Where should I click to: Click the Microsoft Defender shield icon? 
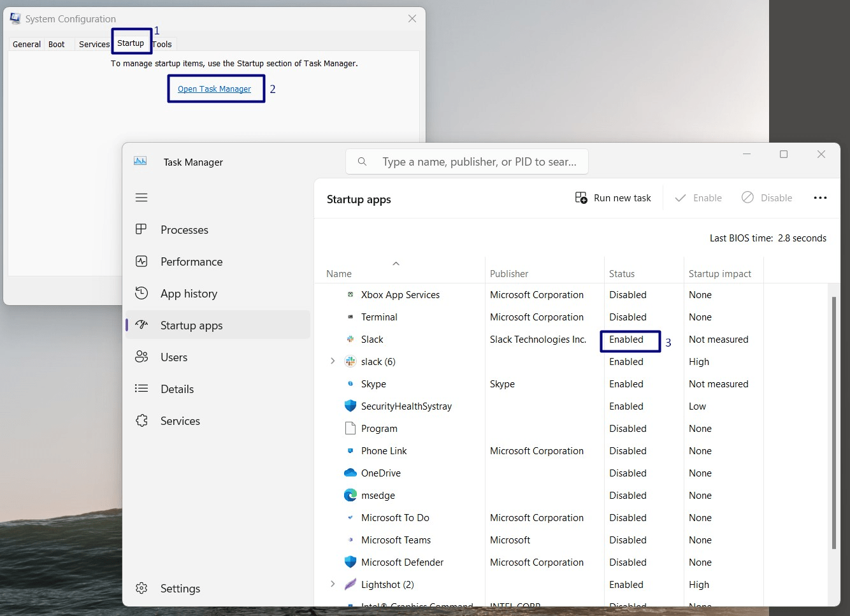(x=350, y=562)
